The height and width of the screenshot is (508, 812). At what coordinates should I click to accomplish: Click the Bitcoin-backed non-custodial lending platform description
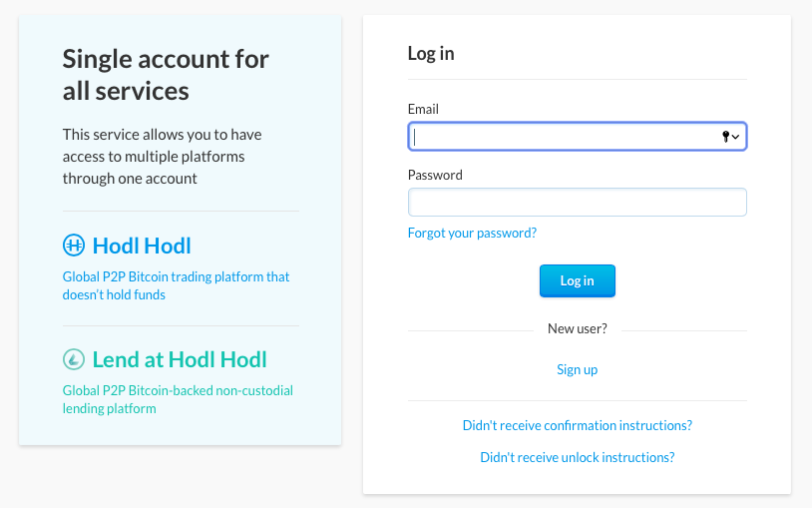tap(178, 399)
